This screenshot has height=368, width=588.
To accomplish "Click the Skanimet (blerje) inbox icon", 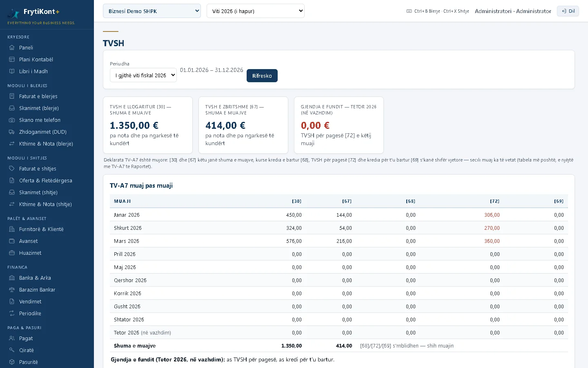I will [12, 108].
